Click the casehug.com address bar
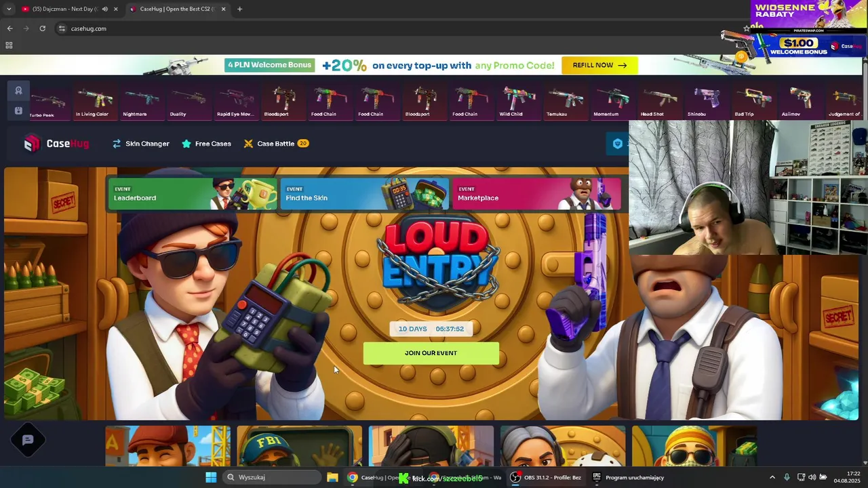Screen dimensions: 868x488 point(393,28)
